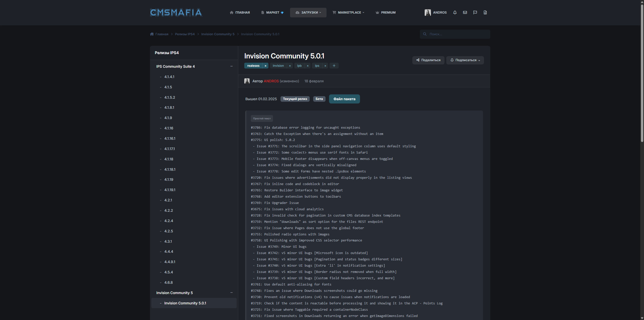644x320 pixels.
Task: Click the reports flag icon
Action: click(475, 12)
